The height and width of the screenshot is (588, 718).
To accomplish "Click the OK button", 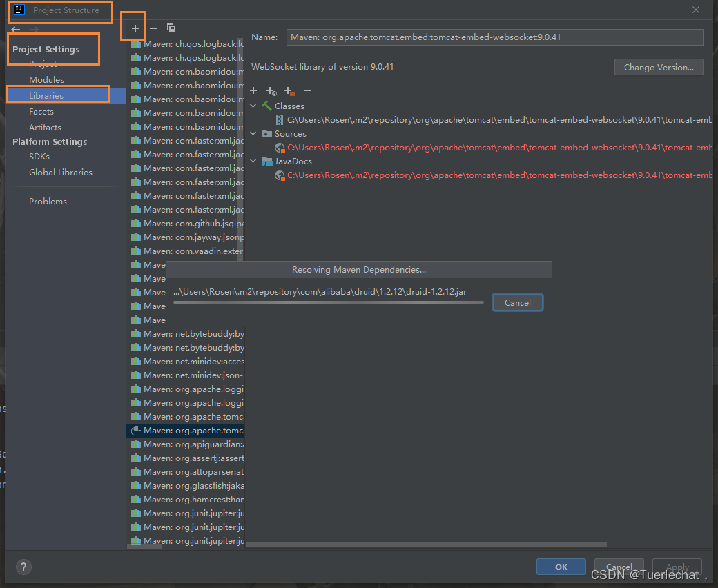I will pyautogui.click(x=561, y=567).
